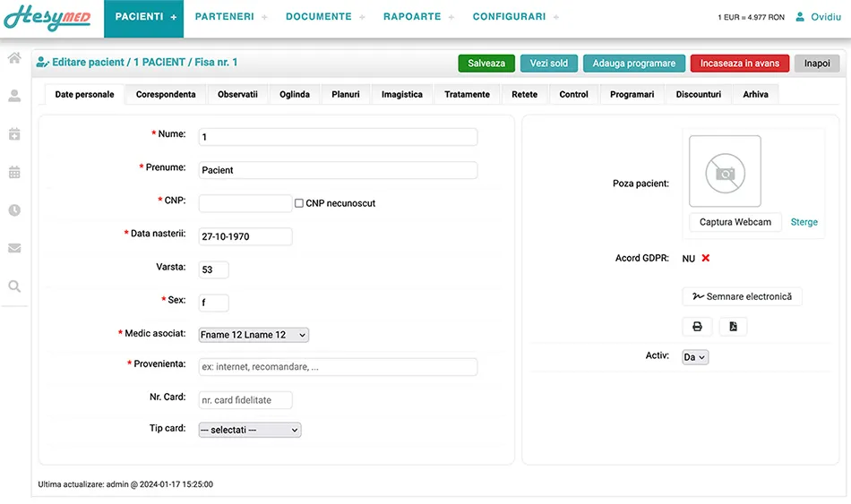Click the clock icon in sidebar
Viewport: 851px width, 504px height.
14,210
